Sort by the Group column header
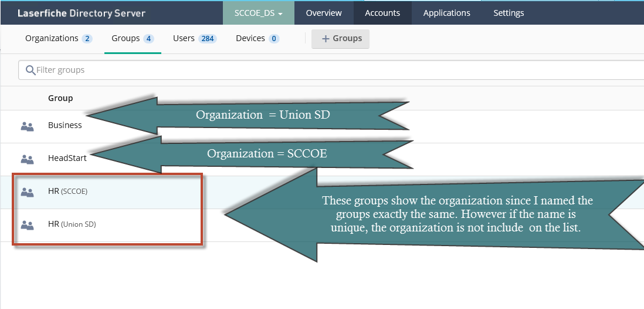644x309 pixels. tap(60, 98)
